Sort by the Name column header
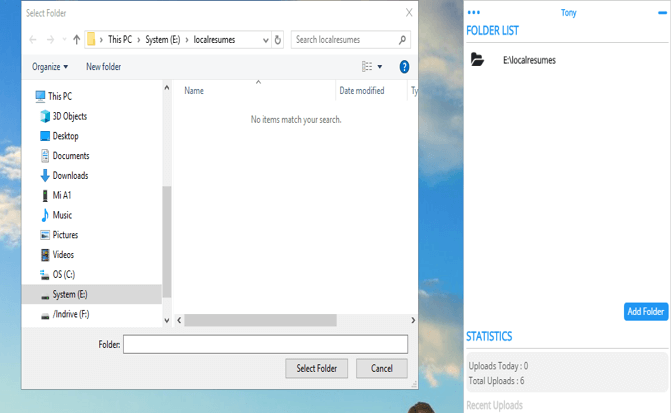Screen dimensions: 671x413 click(195, 91)
